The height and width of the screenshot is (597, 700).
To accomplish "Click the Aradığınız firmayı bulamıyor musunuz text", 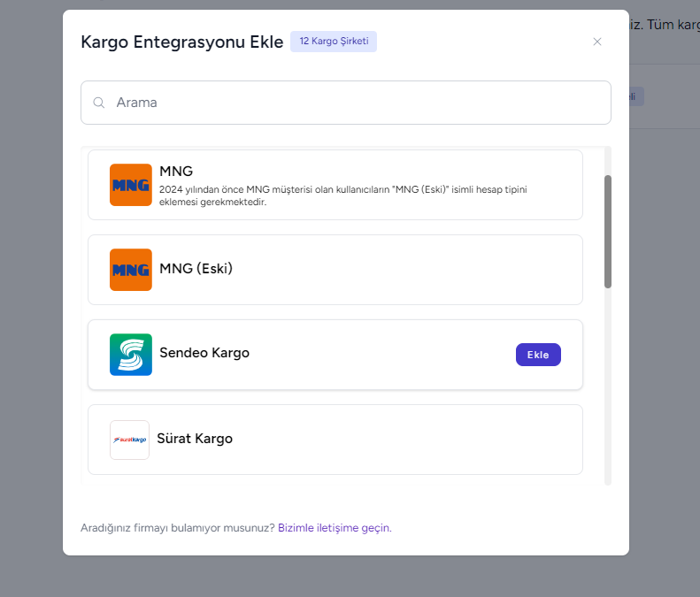I will pos(177,528).
